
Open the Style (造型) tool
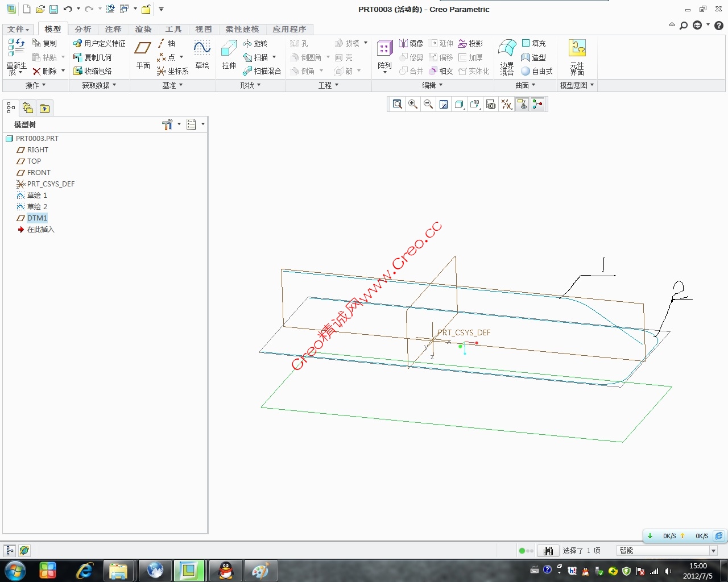coord(533,57)
